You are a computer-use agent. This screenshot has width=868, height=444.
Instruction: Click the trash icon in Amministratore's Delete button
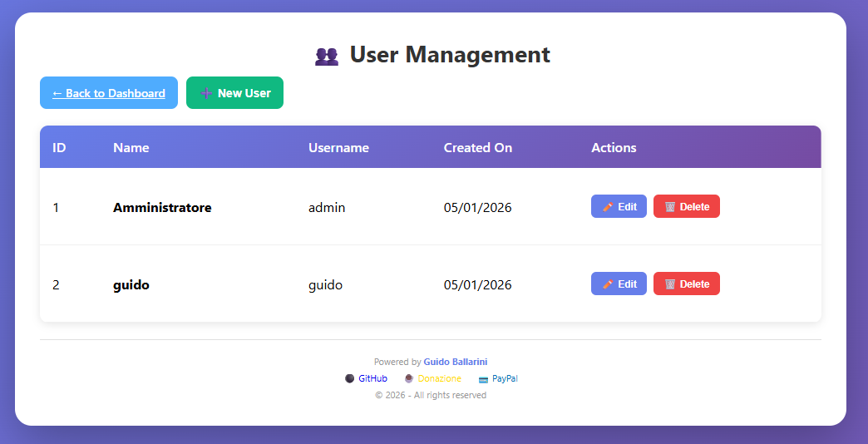point(670,206)
